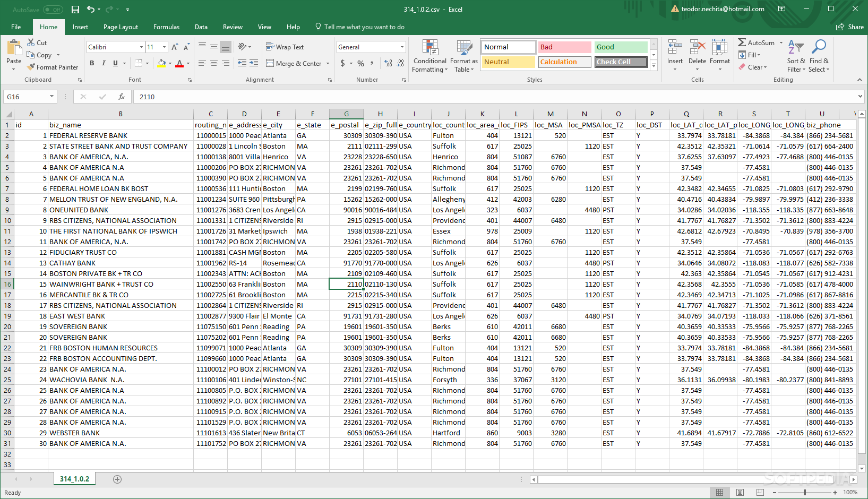The height and width of the screenshot is (499, 868).
Task: Toggle Bottom Align button
Action: pyautogui.click(x=226, y=47)
